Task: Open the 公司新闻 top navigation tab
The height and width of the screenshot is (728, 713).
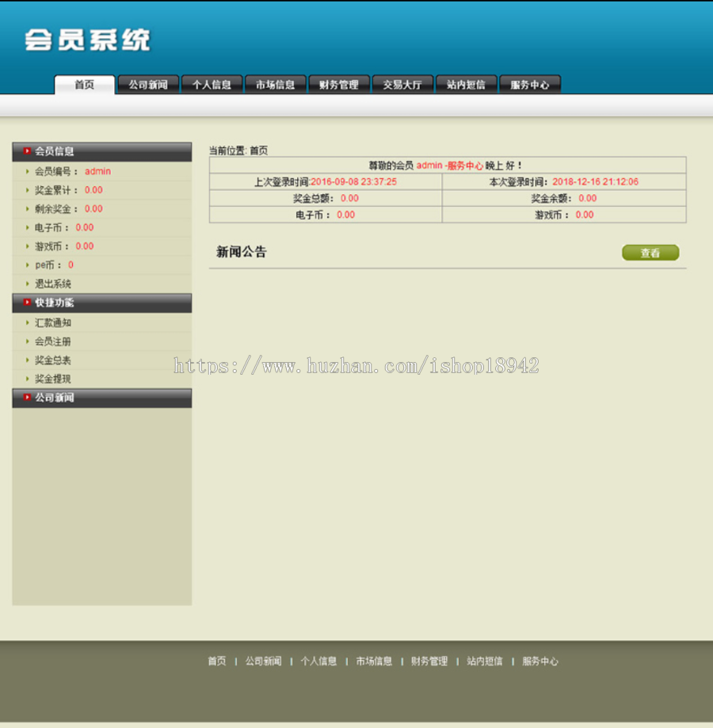Action: [148, 85]
